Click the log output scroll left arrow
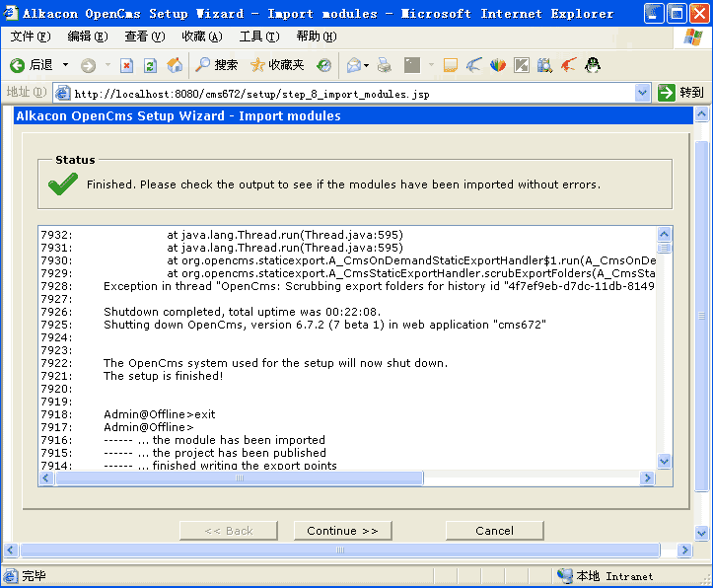 click(x=45, y=478)
